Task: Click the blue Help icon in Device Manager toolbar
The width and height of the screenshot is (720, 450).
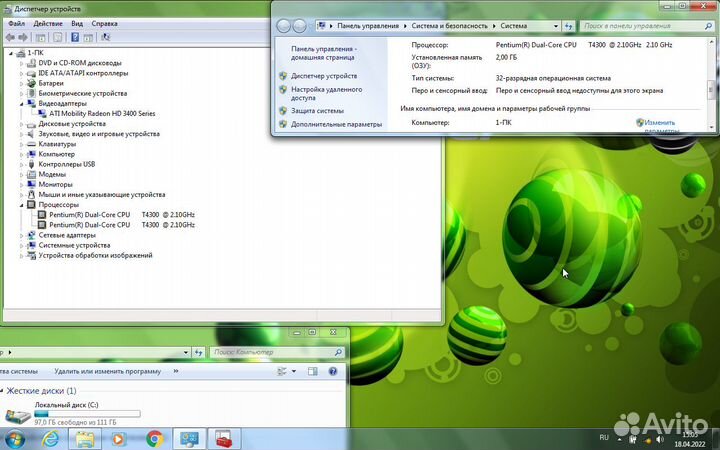Action: [x=75, y=37]
